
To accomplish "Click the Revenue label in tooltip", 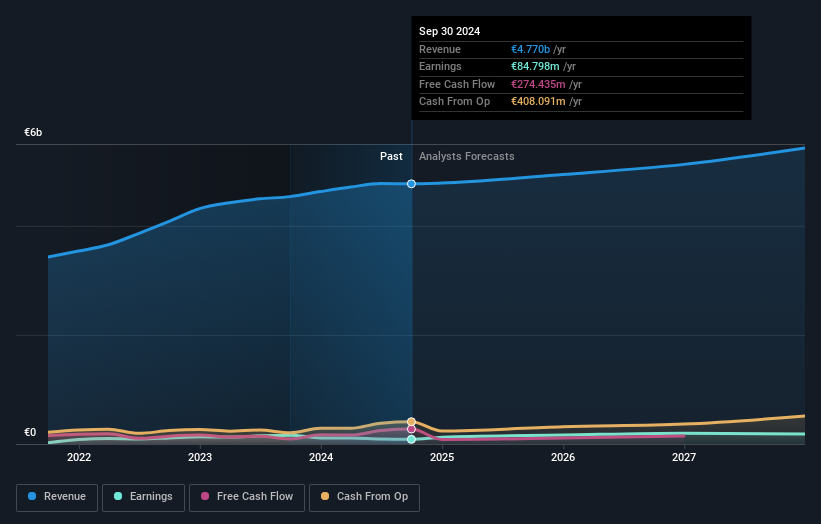I will pyautogui.click(x=440, y=49).
